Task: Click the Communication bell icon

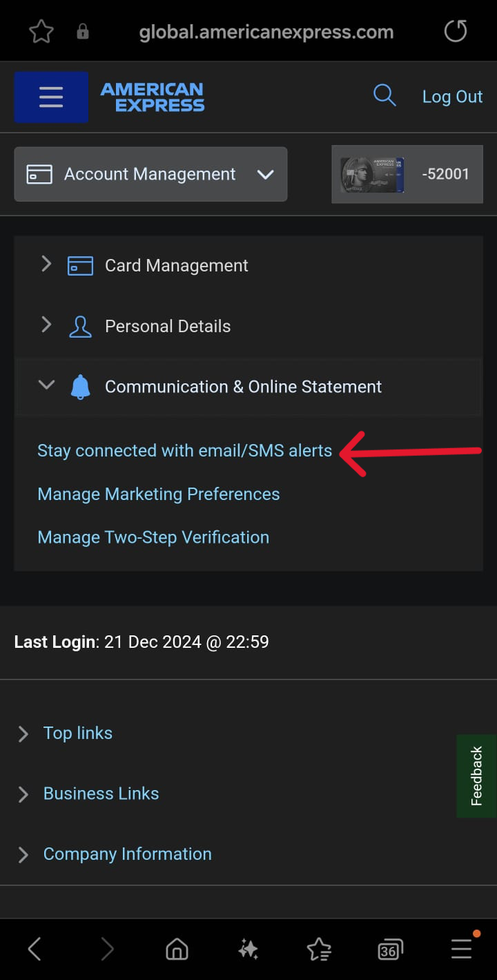Action: 80,387
